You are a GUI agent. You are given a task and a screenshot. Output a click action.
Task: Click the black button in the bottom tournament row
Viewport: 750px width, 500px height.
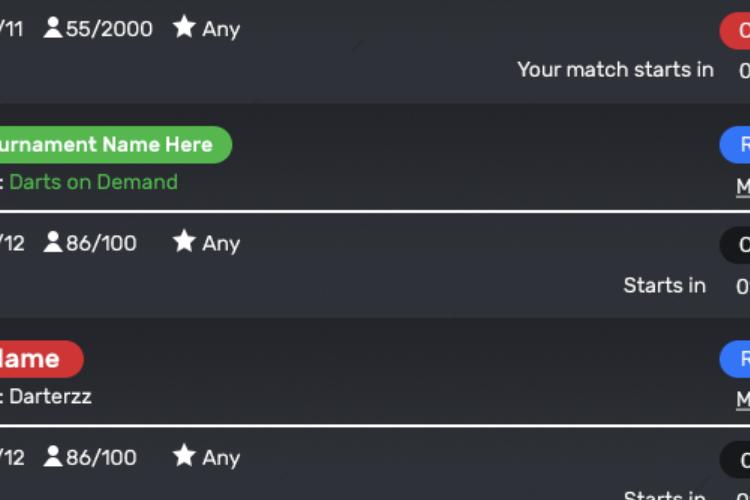click(x=735, y=459)
